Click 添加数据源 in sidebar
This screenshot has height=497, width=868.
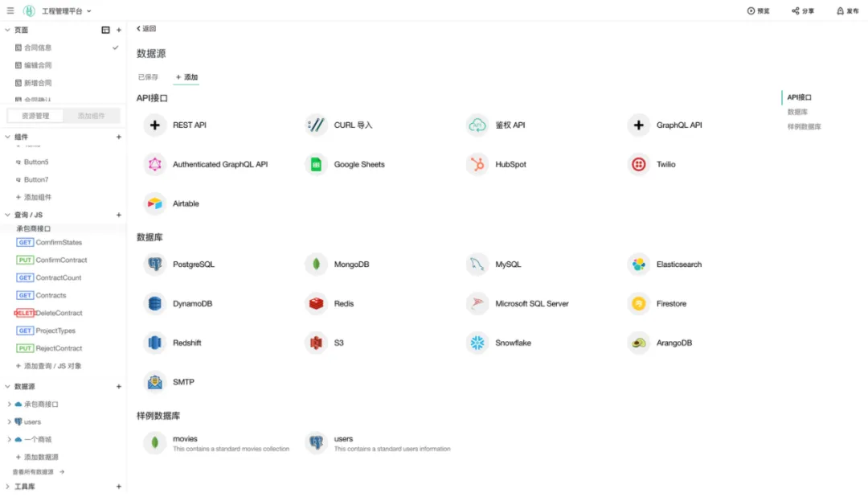(x=36, y=458)
